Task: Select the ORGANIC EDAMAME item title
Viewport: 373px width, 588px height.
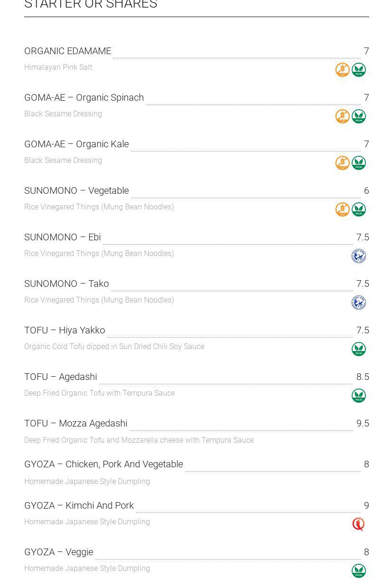Action: click(67, 51)
